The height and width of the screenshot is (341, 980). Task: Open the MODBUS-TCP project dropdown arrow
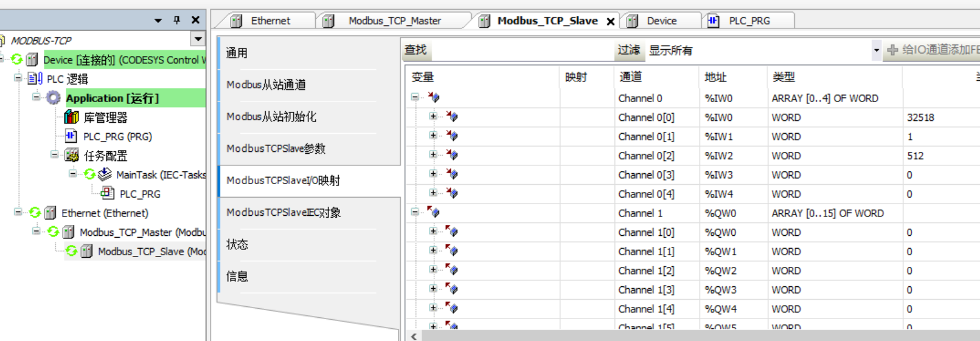(x=198, y=40)
